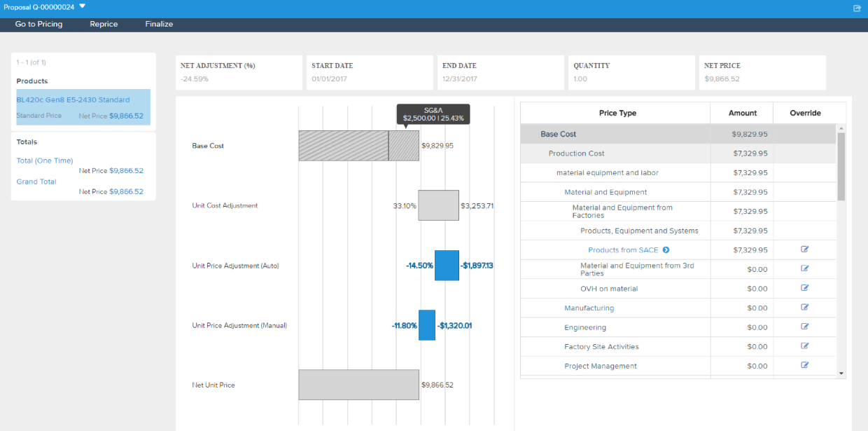Edit override for Engineering row
This screenshot has width=868, height=431.
[x=805, y=327]
